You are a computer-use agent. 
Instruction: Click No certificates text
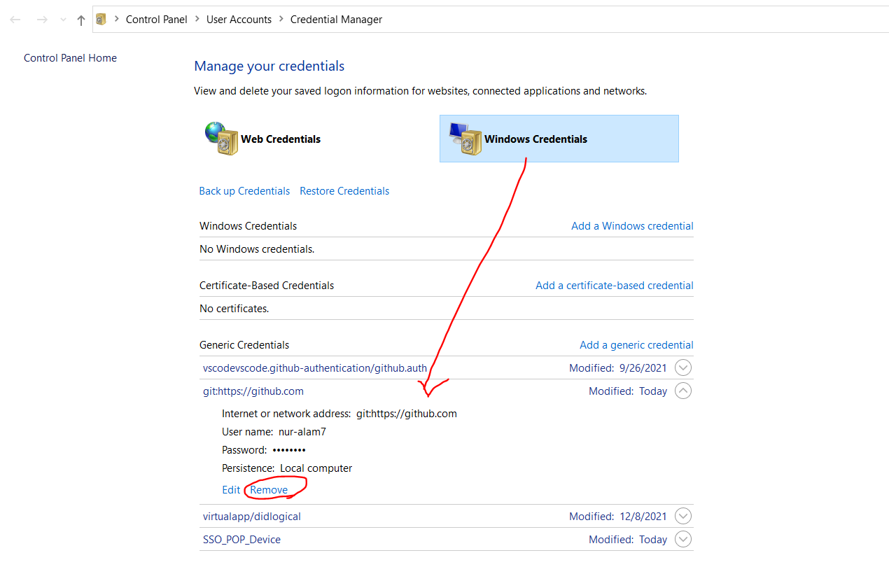click(234, 309)
